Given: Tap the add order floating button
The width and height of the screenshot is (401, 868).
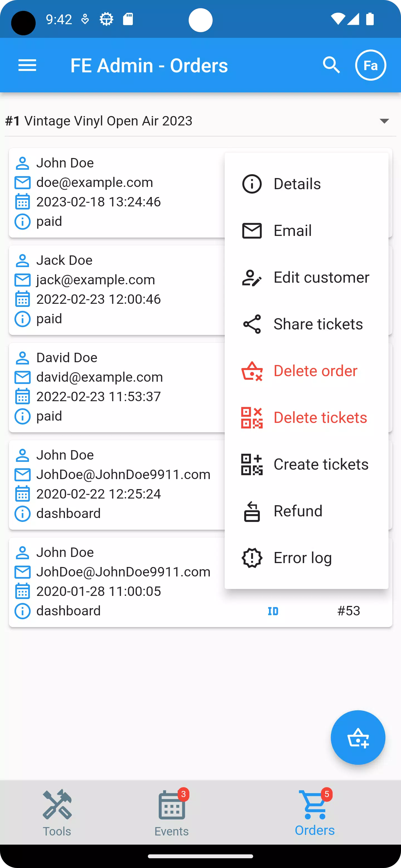Looking at the screenshot, I should [x=358, y=737].
